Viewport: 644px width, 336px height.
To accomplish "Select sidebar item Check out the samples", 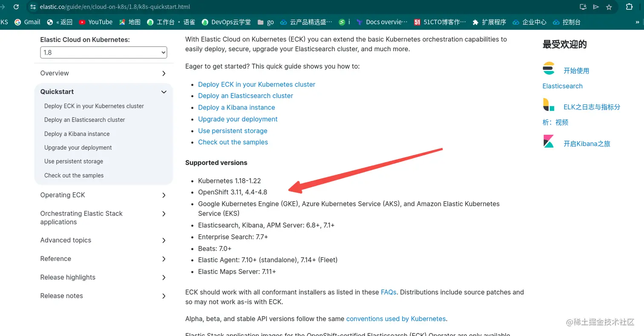I will click(x=74, y=175).
